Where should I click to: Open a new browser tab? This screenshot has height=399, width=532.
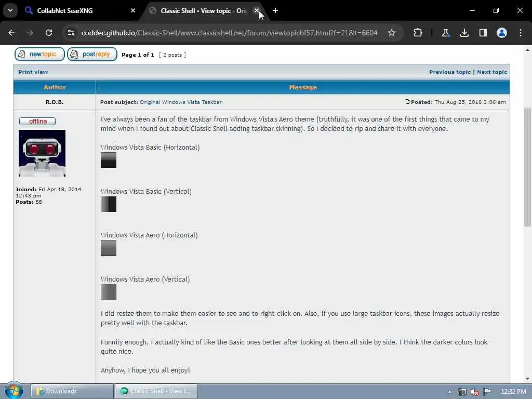(x=275, y=10)
